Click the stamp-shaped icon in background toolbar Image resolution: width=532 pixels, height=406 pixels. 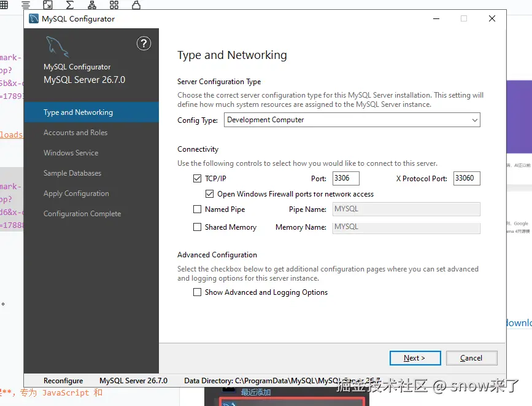(x=136, y=5)
